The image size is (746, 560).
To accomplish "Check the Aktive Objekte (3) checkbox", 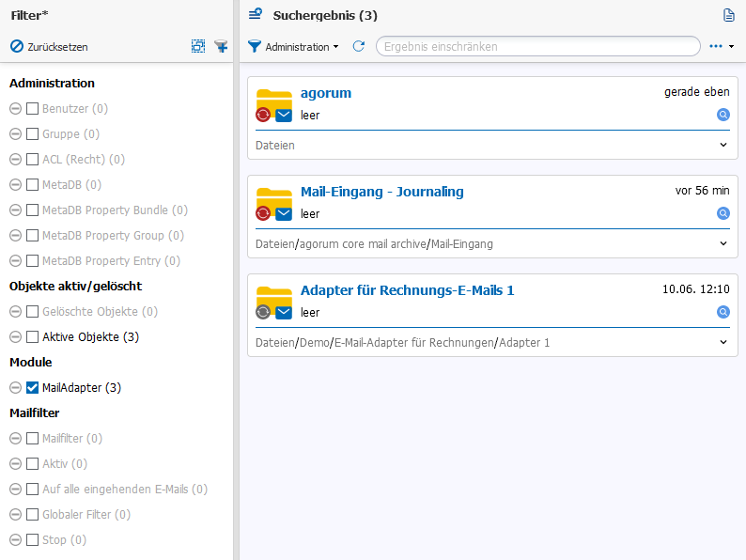I will pos(32,337).
